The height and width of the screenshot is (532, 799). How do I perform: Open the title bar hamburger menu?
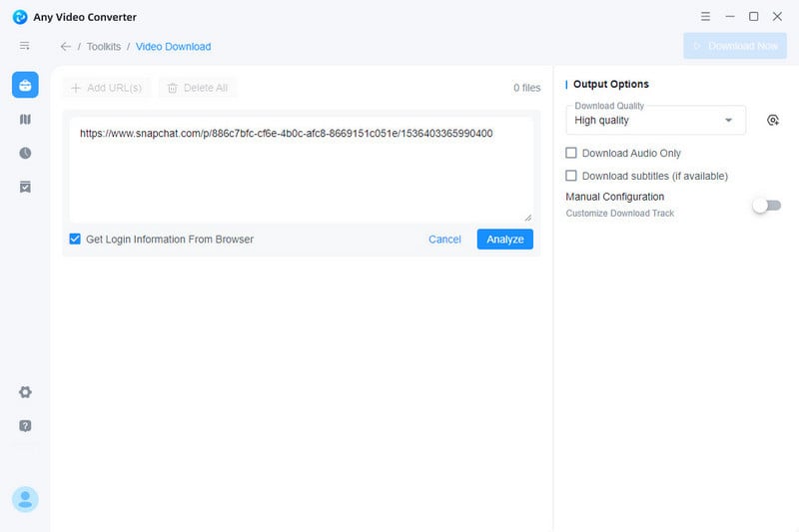coord(705,16)
